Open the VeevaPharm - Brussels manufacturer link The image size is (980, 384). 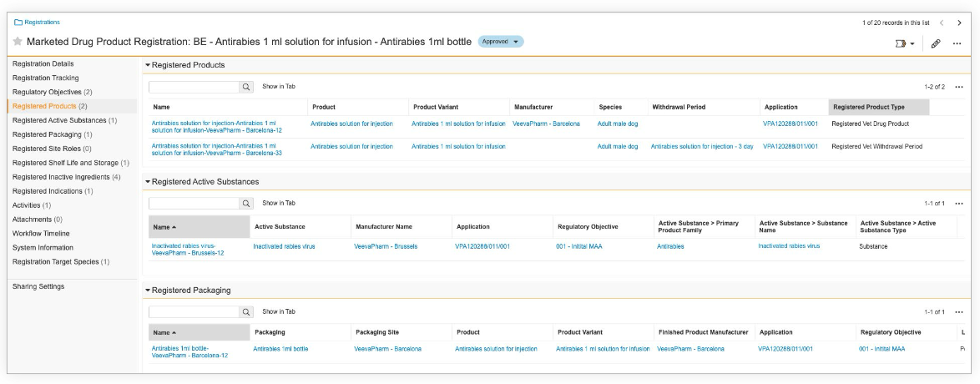click(x=386, y=246)
